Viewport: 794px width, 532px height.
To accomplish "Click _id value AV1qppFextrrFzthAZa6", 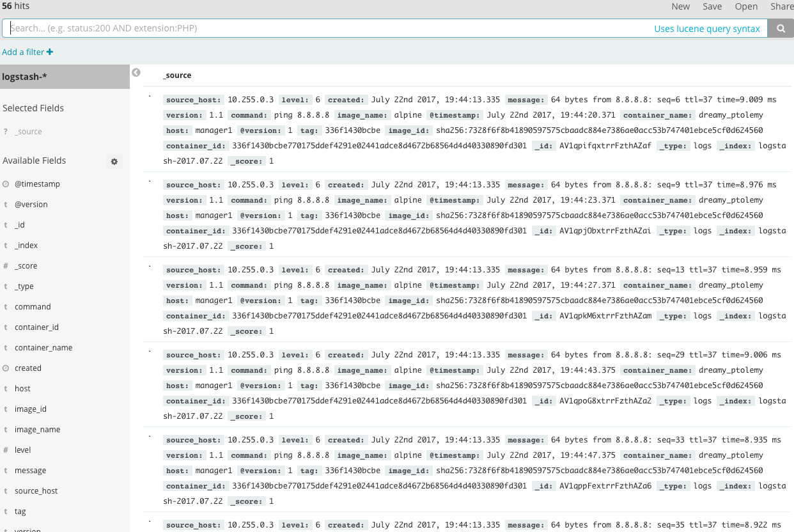I will coord(605,486).
